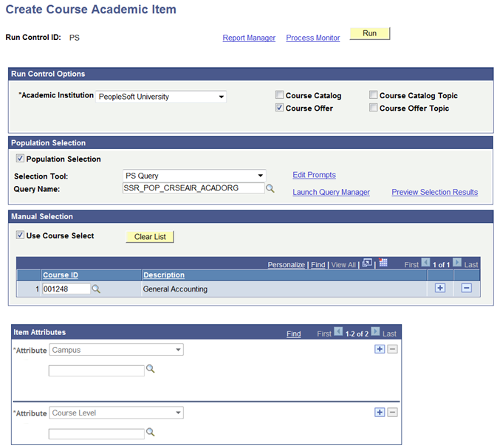The width and height of the screenshot is (497, 448).
Task: Click the Course ID 001248 input field
Action: click(x=66, y=289)
